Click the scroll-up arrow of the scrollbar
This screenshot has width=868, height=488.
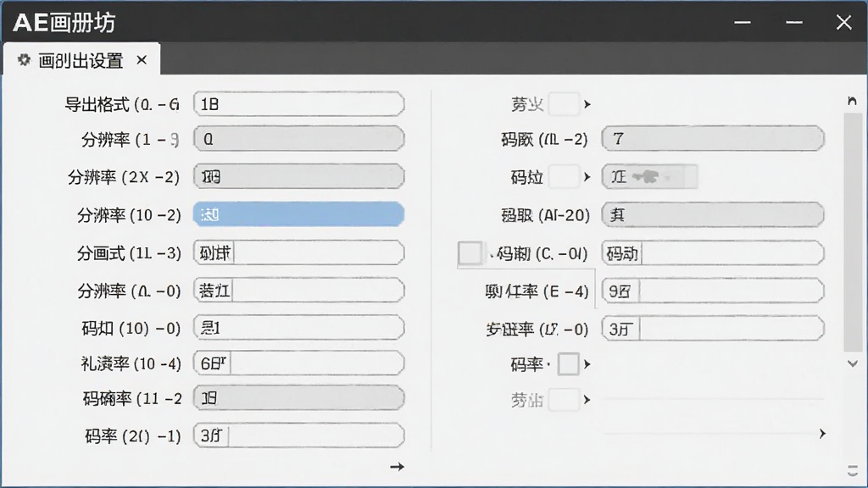(x=853, y=101)
